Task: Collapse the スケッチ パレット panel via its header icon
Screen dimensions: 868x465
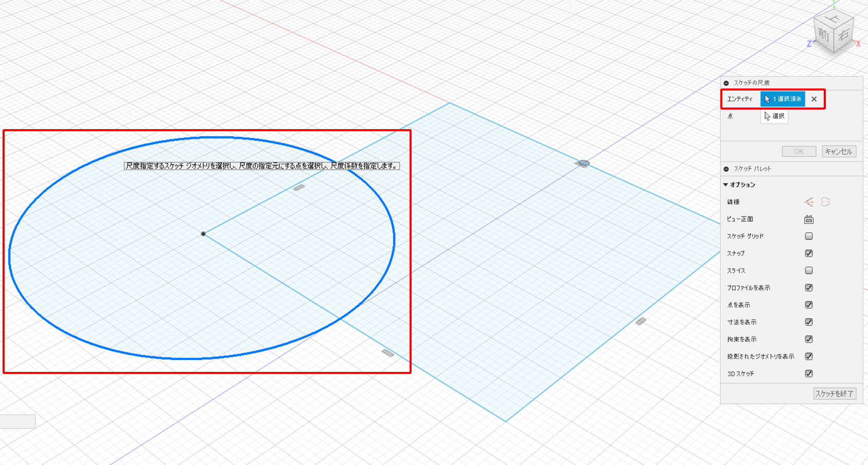Action: point(726,169)
